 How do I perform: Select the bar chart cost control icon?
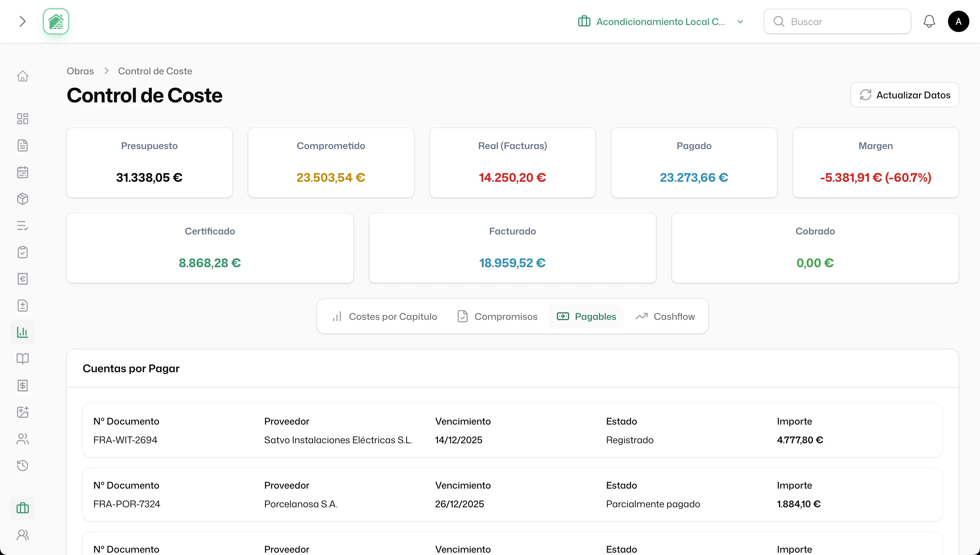coord(23,332)
